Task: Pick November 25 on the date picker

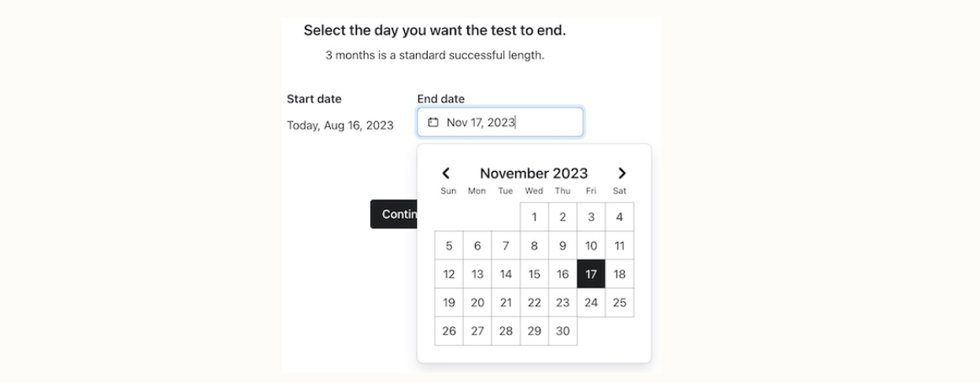Action: click(x=619, y=303)
